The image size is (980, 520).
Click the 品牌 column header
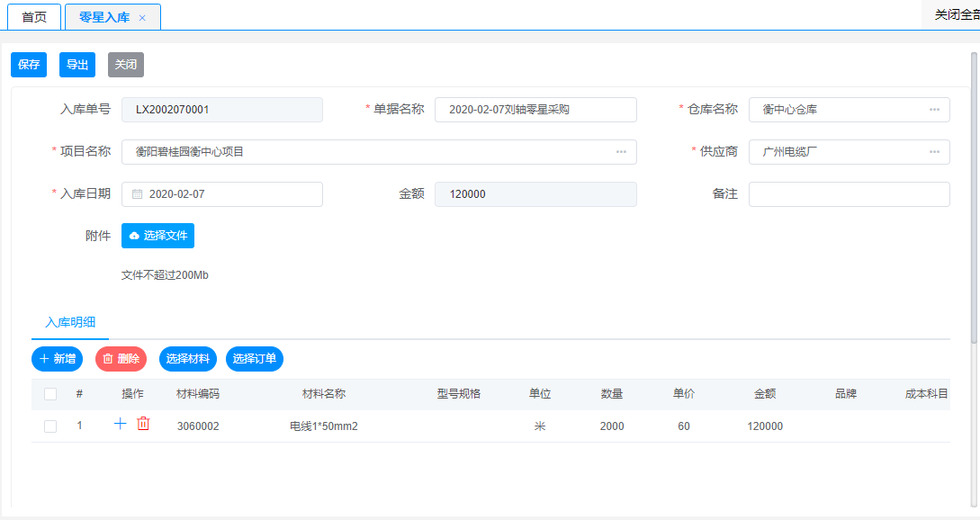click(846, 394)
